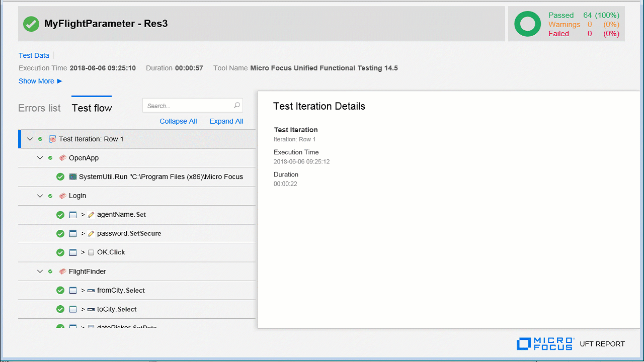
Task: Click the SystemUtil.Run step icon
Action: [73, 177]
